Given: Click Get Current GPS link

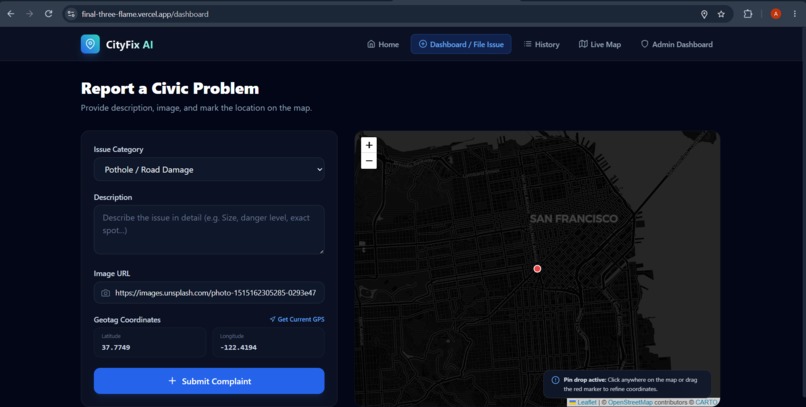Looking at the screenshot, I should pyautogui.click(x=297, y=319).
